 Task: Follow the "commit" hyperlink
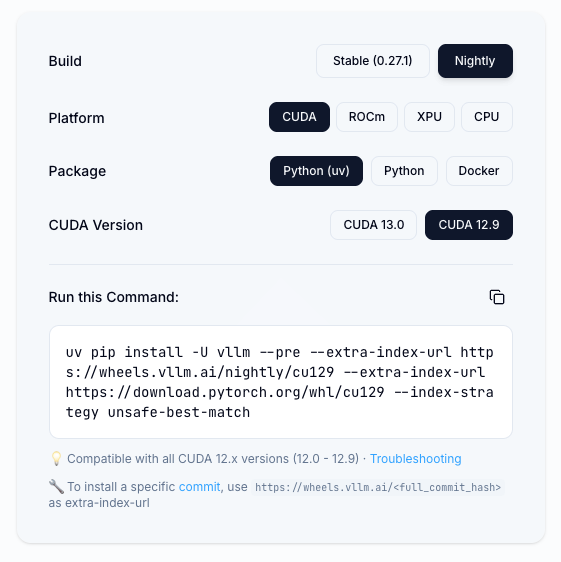[199, 487]
